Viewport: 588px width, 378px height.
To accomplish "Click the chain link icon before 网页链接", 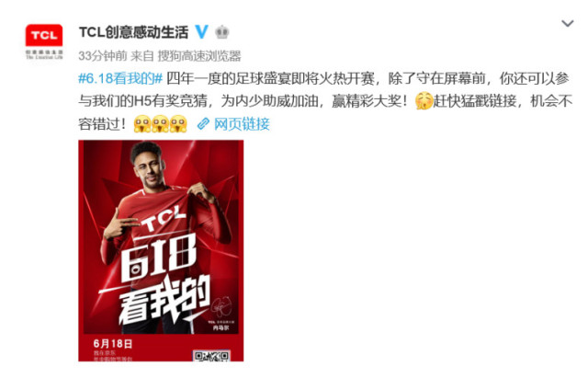I will pos(203,123).
